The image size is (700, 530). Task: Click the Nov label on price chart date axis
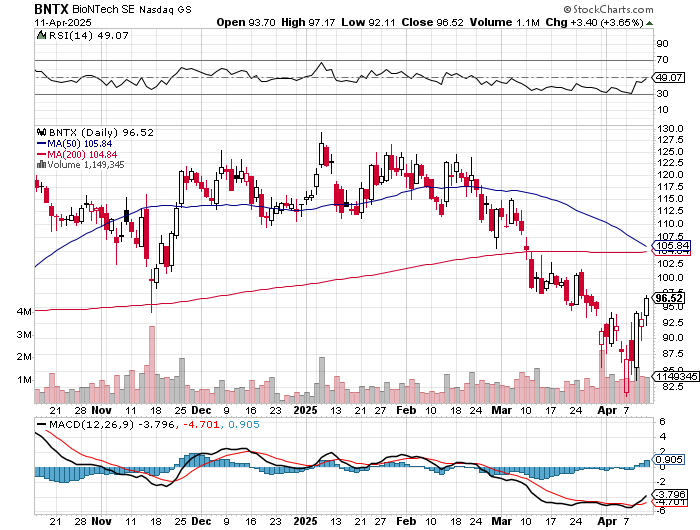pos(102,410)
